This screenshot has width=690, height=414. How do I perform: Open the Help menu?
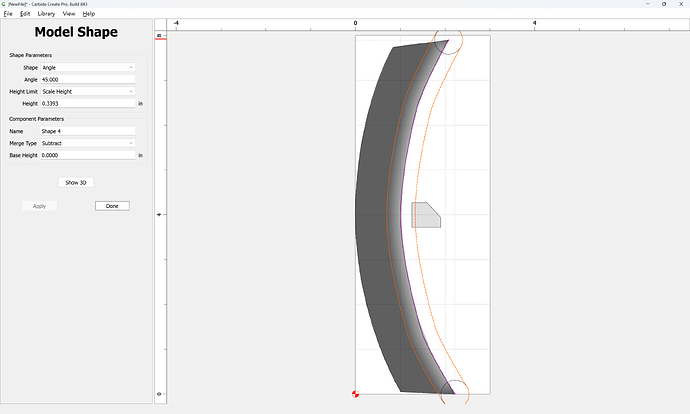pos(88,14)
